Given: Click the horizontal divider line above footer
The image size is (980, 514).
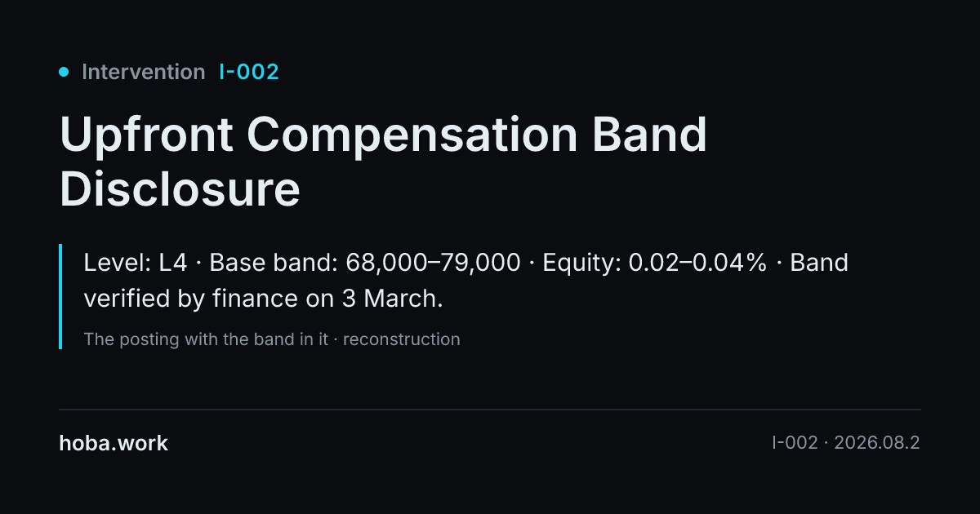Looking at the screenshot, I should (490, 409).
